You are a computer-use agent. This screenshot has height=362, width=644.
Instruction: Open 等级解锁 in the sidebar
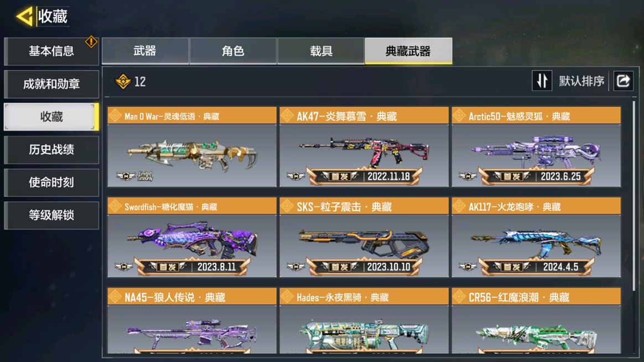51,215
